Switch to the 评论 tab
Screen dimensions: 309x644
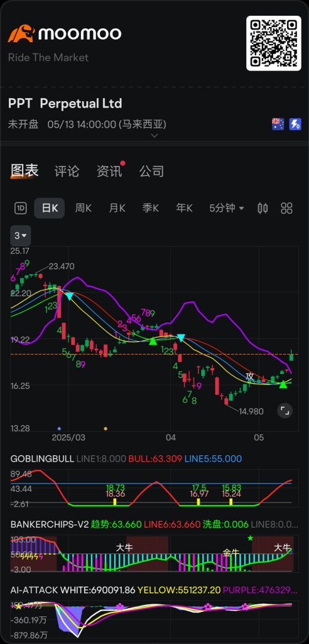coord(67,171)
